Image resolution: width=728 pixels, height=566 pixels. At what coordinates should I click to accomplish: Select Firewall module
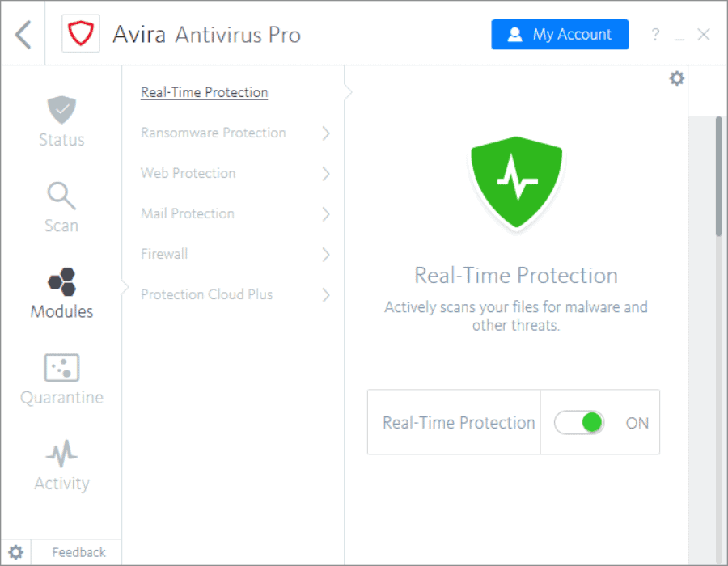click(x=164, y=254)
